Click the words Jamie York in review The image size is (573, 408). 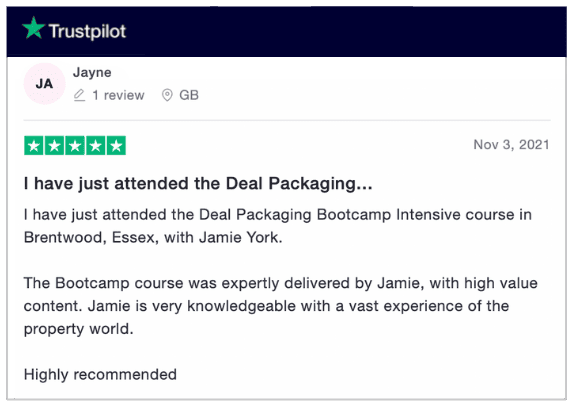pos(240,238)
